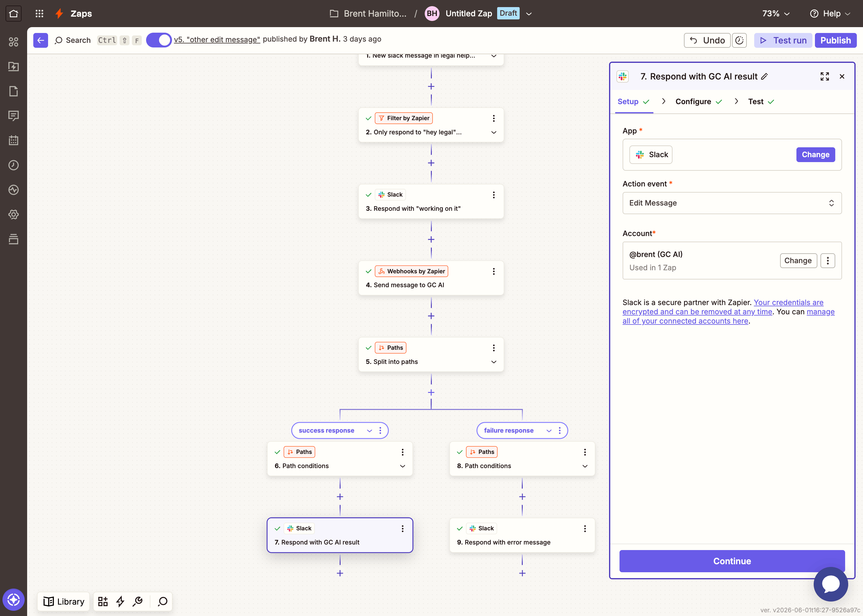
Task: Start a Test run
Action: pos(783,40)
